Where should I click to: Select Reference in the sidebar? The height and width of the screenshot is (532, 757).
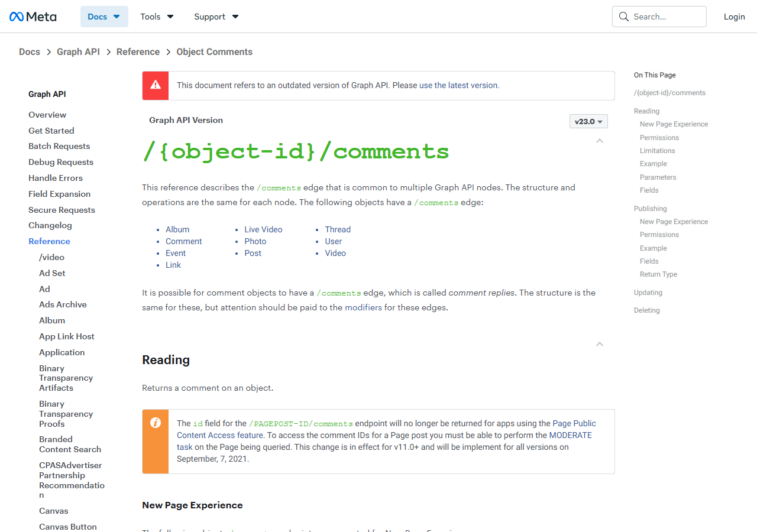tap(49, 241)
